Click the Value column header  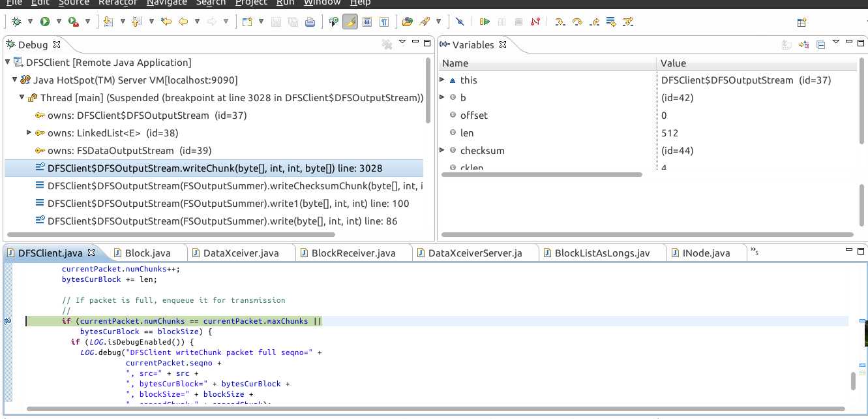(756, 63)
